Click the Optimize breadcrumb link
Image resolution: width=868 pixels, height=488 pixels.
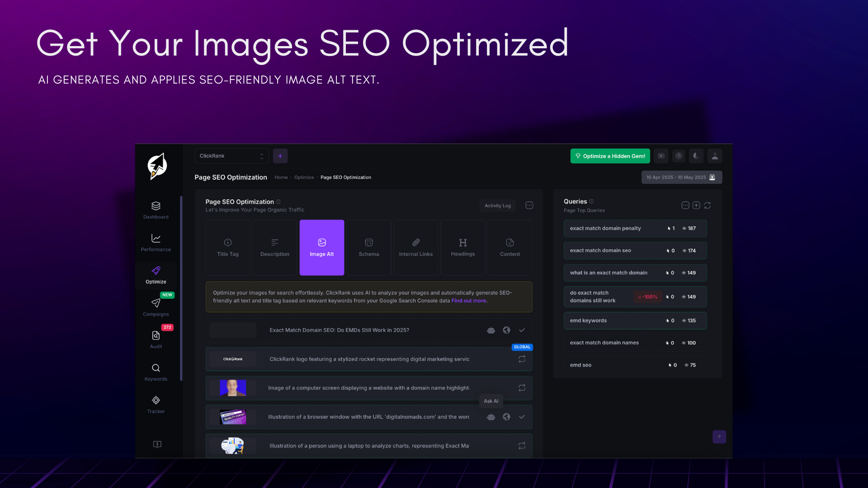click(x=304, y=178)
